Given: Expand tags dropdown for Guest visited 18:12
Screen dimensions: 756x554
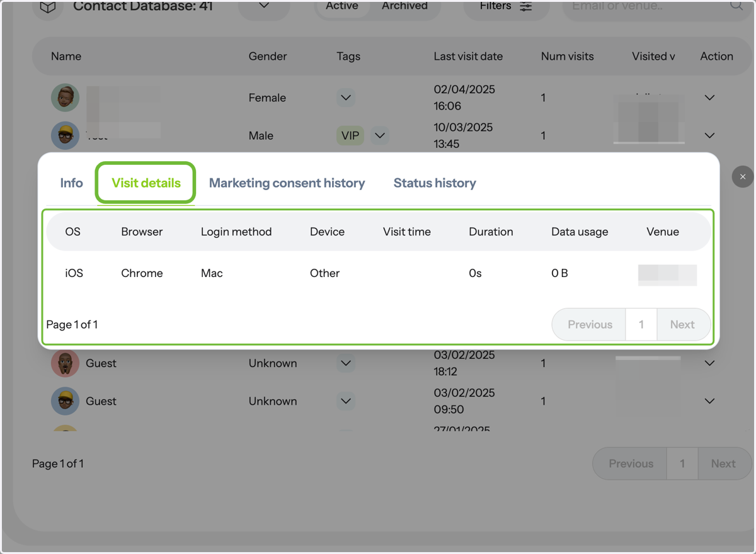Looking at the screenshot, I should click(345, 363).
